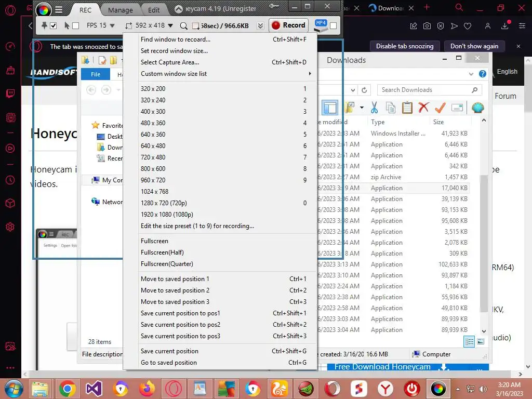This screenshot has height=399, width=532.
Task: Open Opera sidebar settings gear
Action: point(10,227)
